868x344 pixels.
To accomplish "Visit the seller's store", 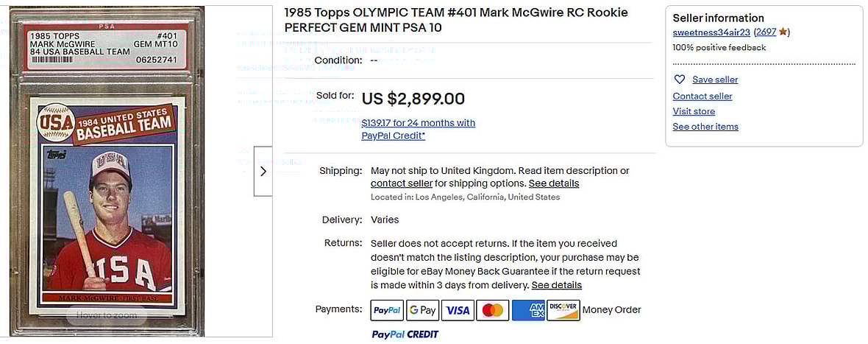I will [694, 111].
